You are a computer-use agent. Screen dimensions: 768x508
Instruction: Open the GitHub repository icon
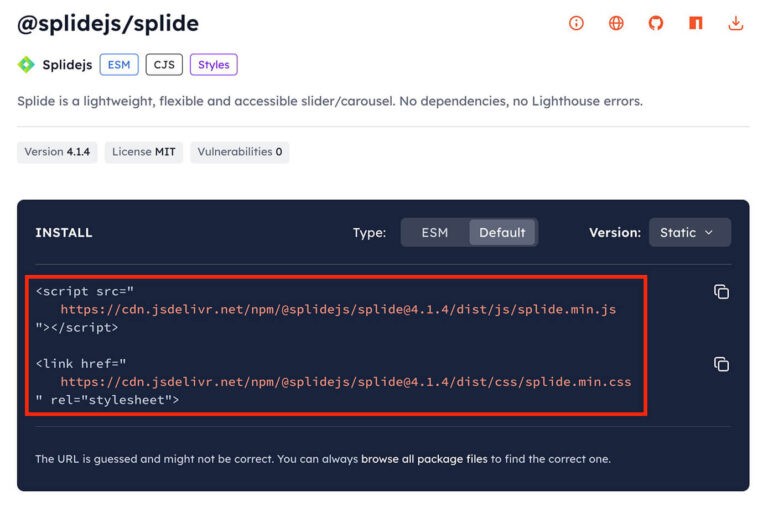(656, 23)
